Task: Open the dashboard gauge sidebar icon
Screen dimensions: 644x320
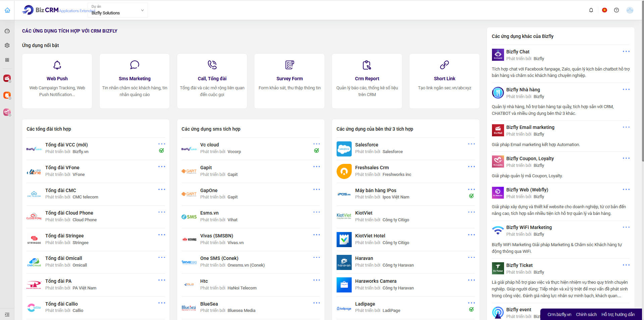Action: pos(7,31)
